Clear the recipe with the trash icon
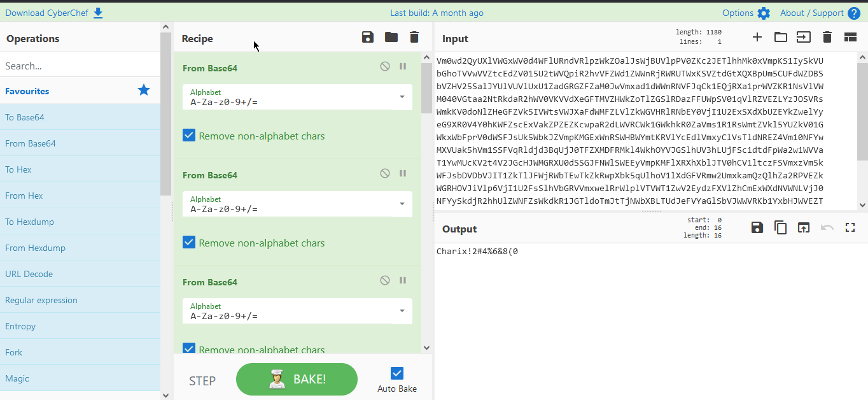868x400 pixels. [x=414, y=38]
